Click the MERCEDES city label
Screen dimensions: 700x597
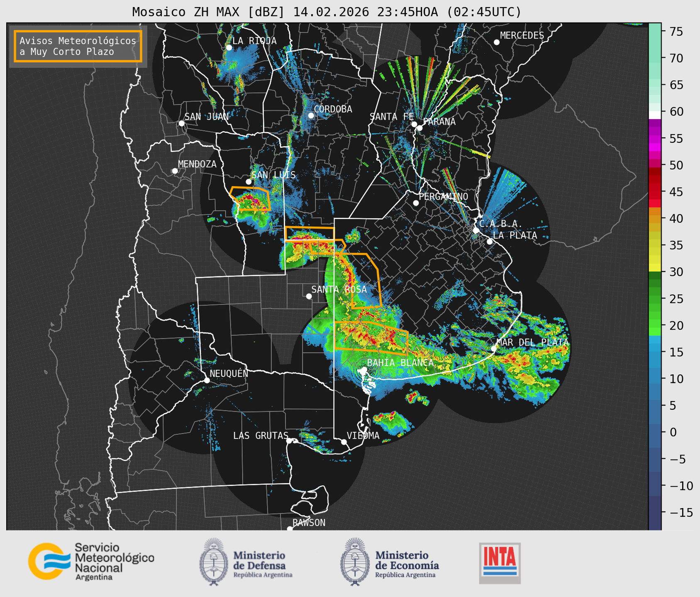(522, 36)
